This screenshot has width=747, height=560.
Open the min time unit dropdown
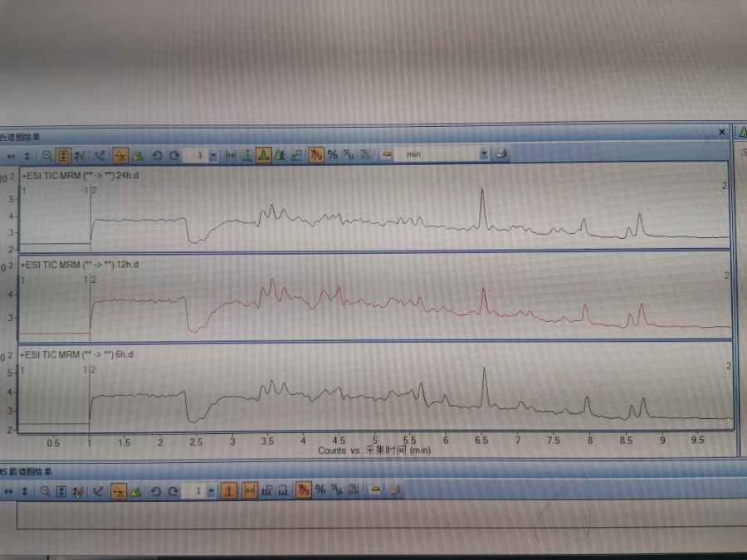pos(484,153)
